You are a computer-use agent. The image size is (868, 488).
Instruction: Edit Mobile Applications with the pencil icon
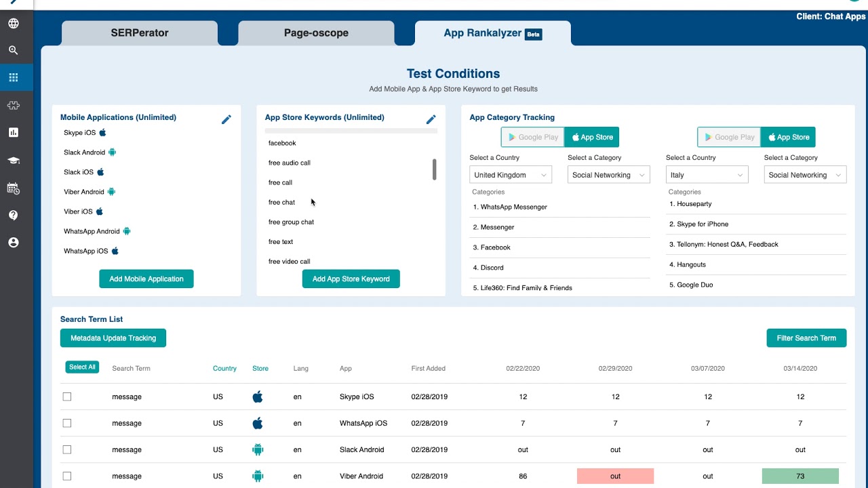coord(226,119)
